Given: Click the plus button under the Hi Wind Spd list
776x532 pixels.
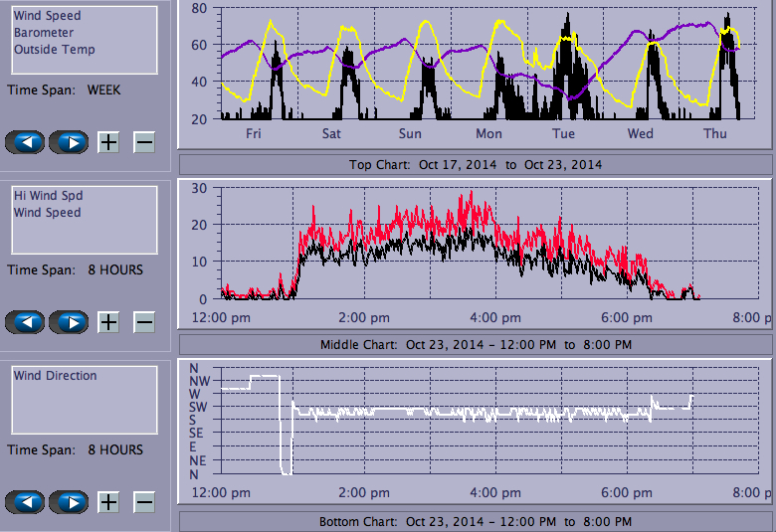Looking at the screenshot, I should [x=108, y=322].
